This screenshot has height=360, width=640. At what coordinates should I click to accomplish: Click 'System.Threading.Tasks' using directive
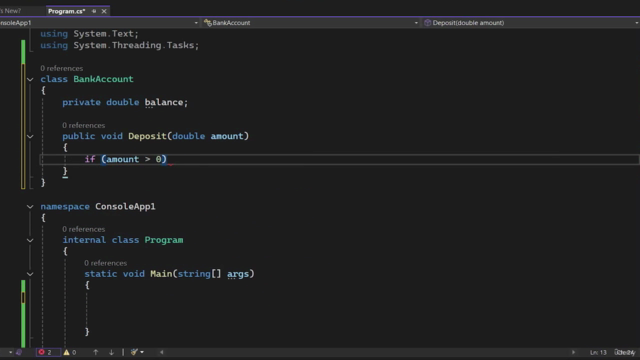[x=134, y=45]
